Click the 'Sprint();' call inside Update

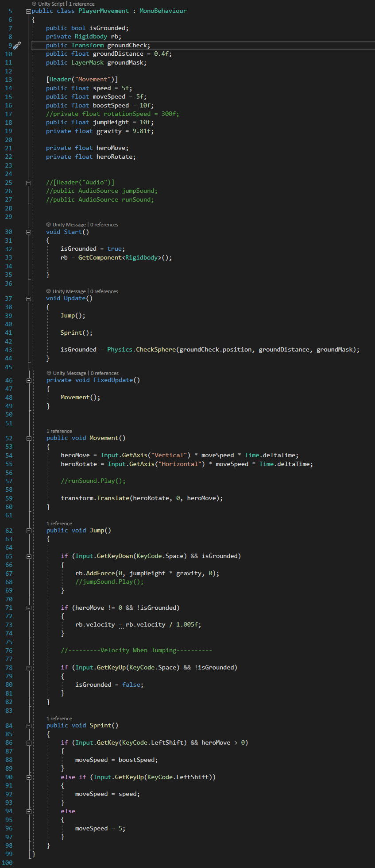[77, 333]
